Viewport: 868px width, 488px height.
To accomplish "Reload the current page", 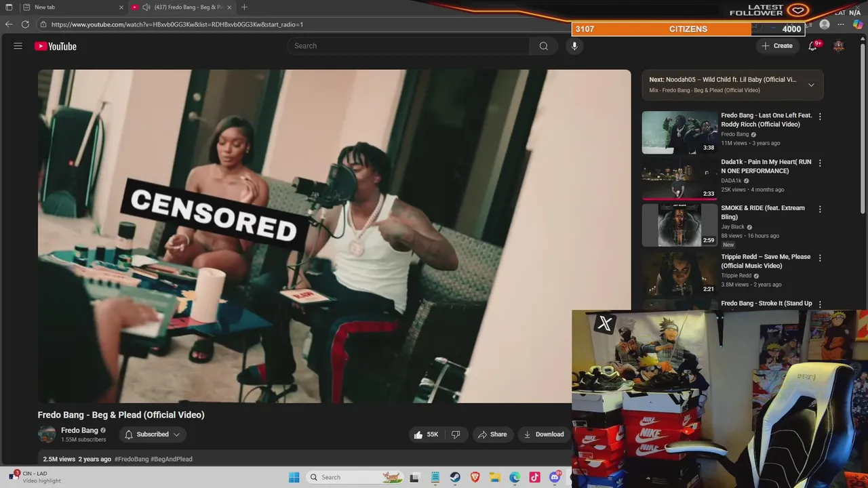I will [x=25, y=24].
